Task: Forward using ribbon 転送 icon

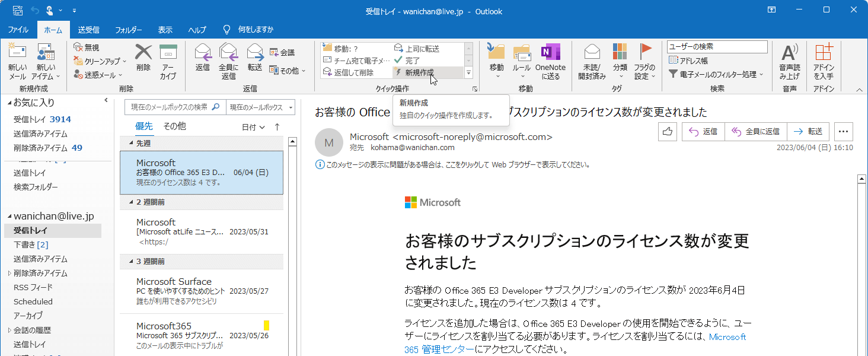Action: 255,58
